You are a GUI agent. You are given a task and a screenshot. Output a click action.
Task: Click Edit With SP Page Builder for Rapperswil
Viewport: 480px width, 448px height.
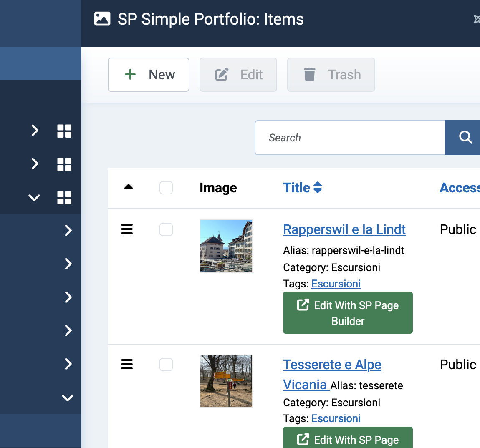[348, 313]
